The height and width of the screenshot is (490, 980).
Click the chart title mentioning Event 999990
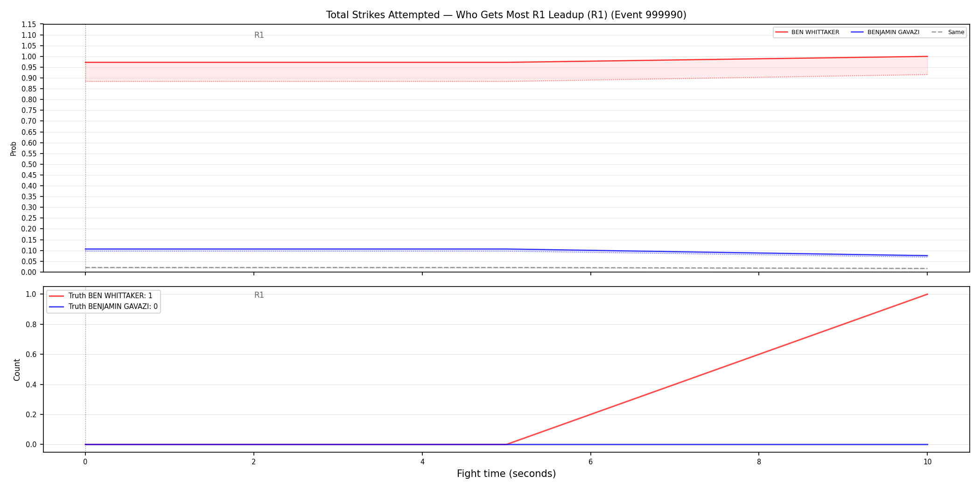tap(506, 15)
